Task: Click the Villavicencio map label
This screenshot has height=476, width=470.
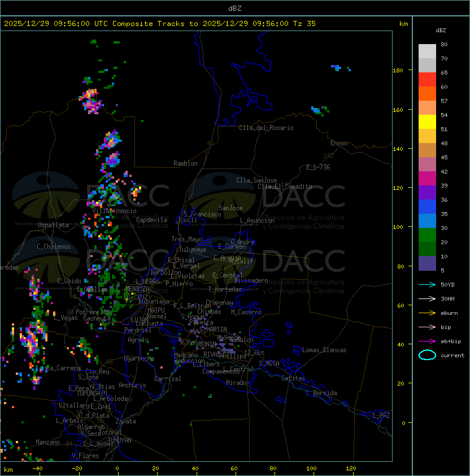Action: coord(114,211)
